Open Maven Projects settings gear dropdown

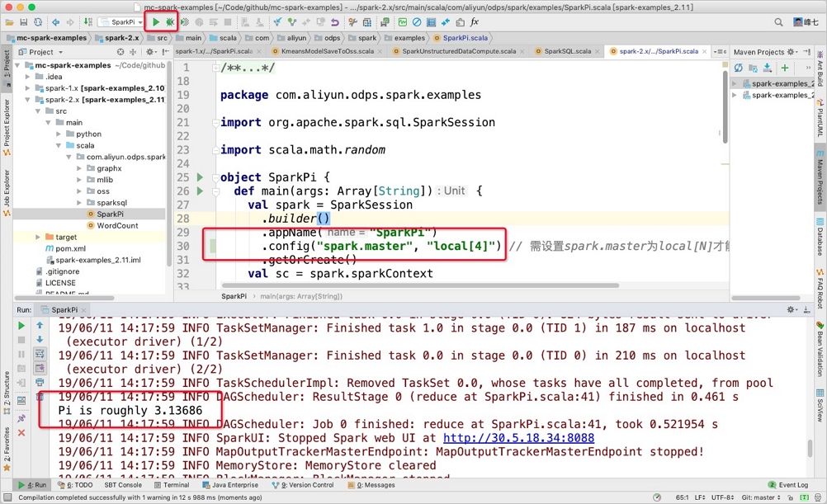pyautogui.click(x=792, y=52)
